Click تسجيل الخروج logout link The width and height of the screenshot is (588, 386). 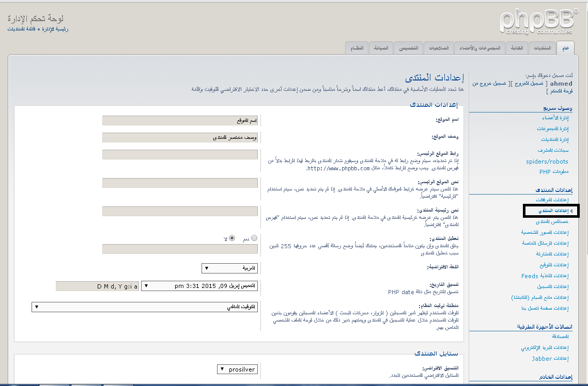coord(529,84)
